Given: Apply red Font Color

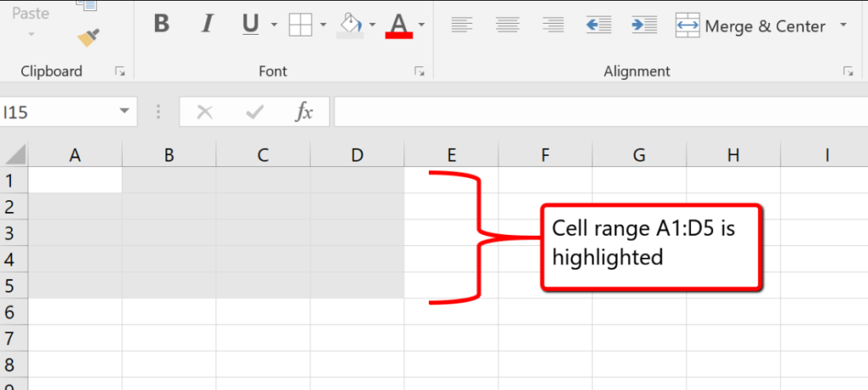Looking at the screenshot, I should tap(399, 25).
